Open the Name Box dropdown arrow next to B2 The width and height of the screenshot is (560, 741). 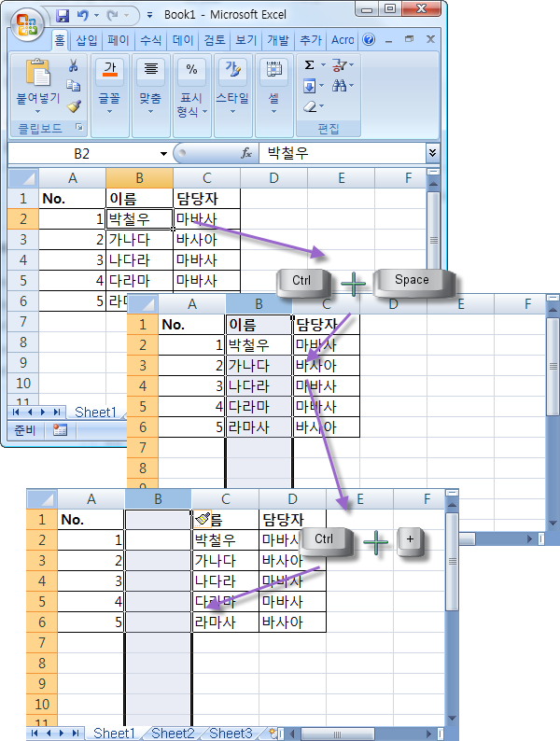[163, 154]
